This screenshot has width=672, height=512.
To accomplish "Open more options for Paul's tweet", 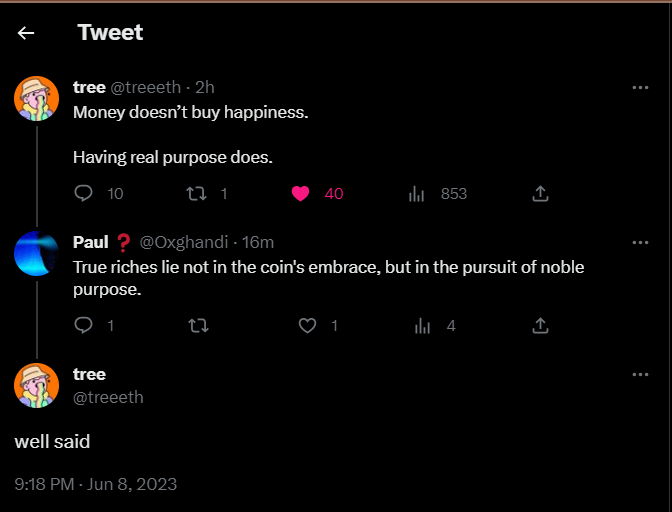I will pos(640,243).
